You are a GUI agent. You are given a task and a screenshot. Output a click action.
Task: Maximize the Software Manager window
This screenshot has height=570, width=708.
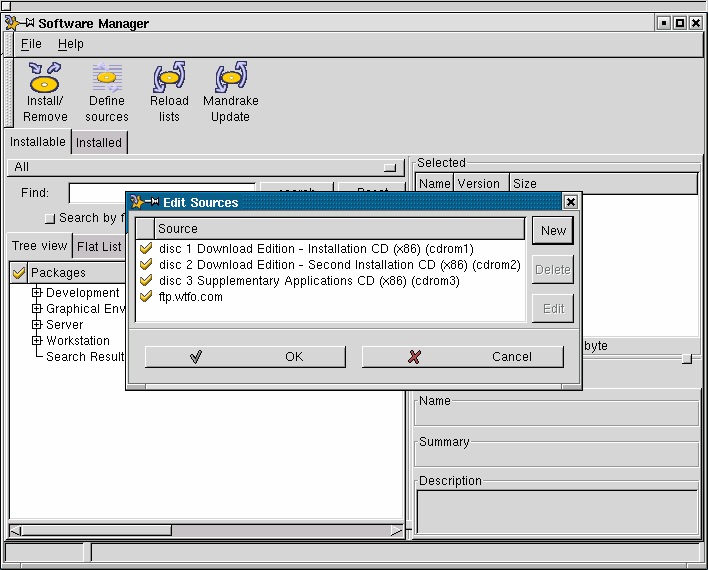[680, 23]
